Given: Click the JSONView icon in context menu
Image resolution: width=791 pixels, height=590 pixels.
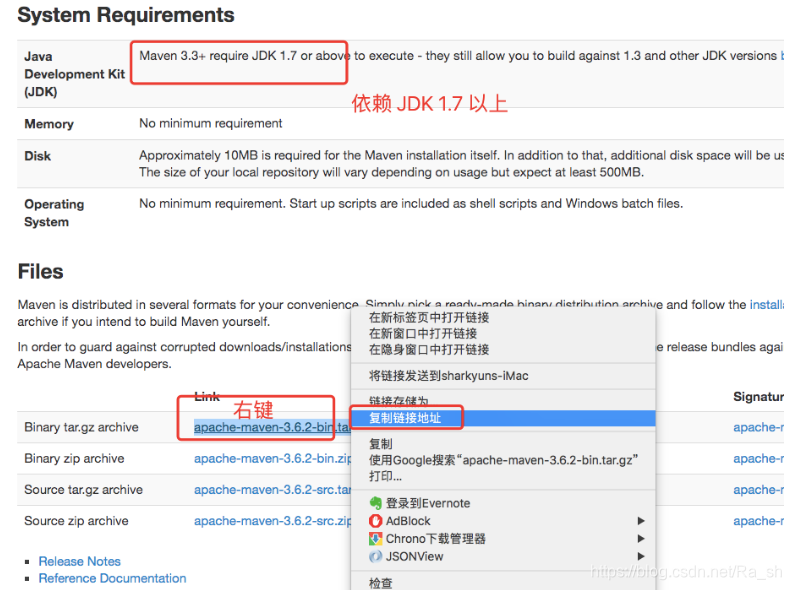Looking at the screenshot, I should (x=375, y=556).
